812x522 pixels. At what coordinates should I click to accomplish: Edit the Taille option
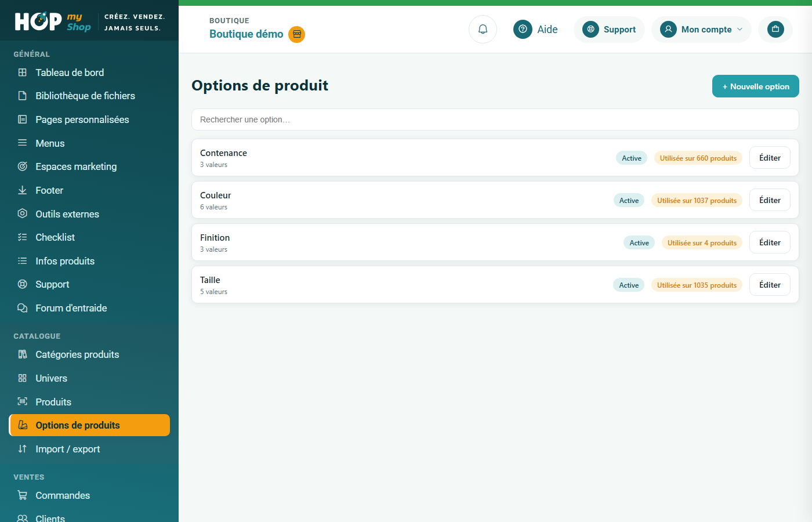point(770,285)
